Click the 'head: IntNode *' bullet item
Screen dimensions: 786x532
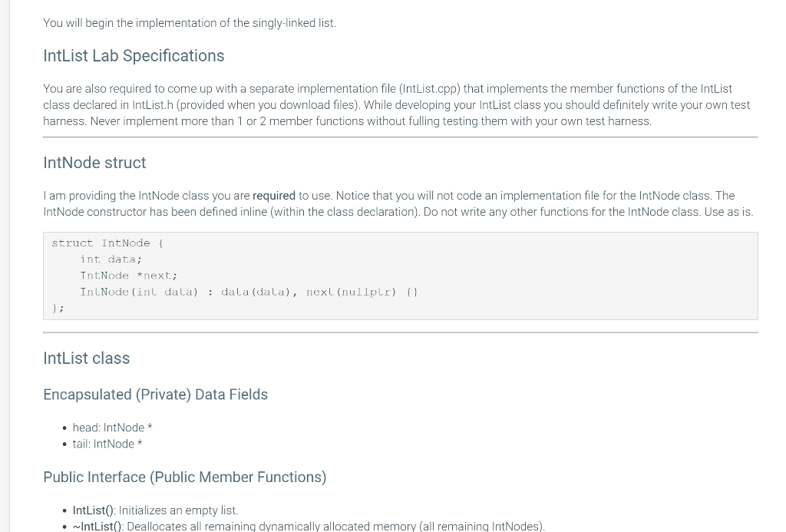(112, 428)
